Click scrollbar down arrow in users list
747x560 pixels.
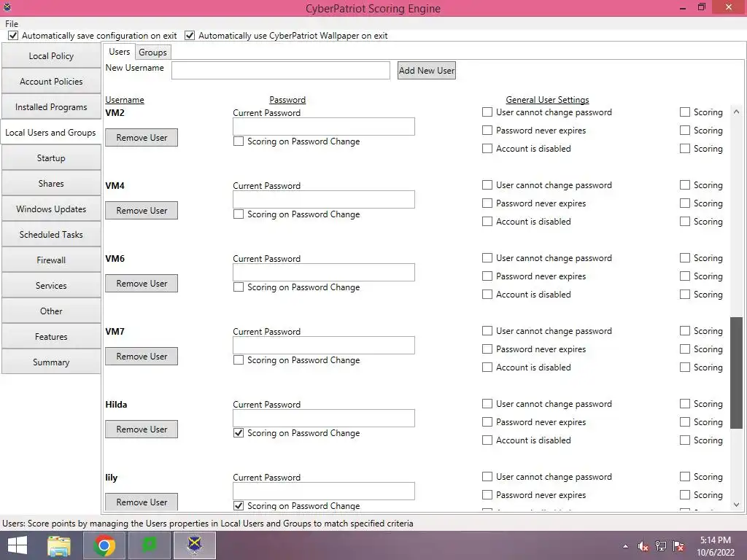click(x=736, y=505)
